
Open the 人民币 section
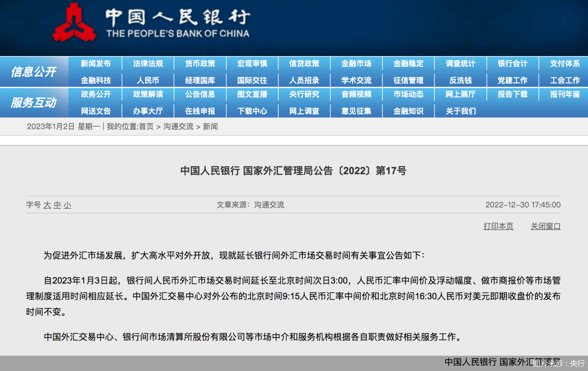[x=147, y=80]
